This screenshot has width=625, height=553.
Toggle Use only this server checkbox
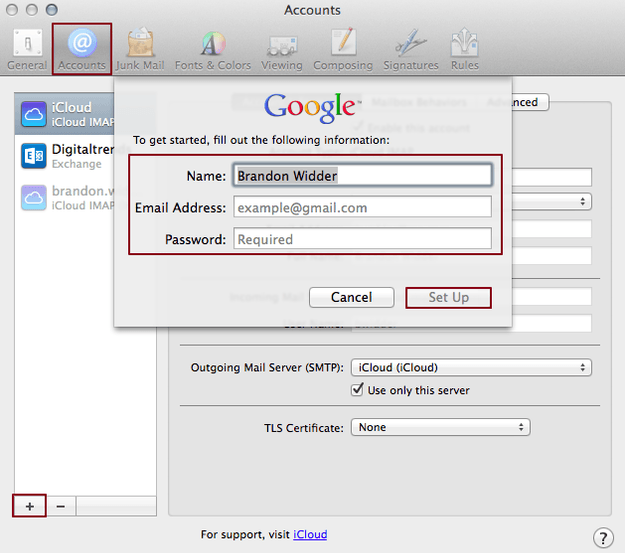click(358, 389)
